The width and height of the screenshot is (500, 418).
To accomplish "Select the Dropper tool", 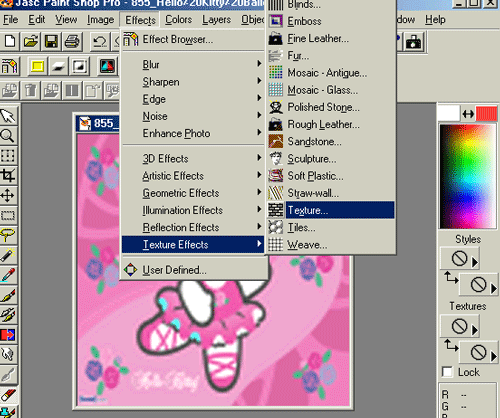I will click(x=8, y=275).
